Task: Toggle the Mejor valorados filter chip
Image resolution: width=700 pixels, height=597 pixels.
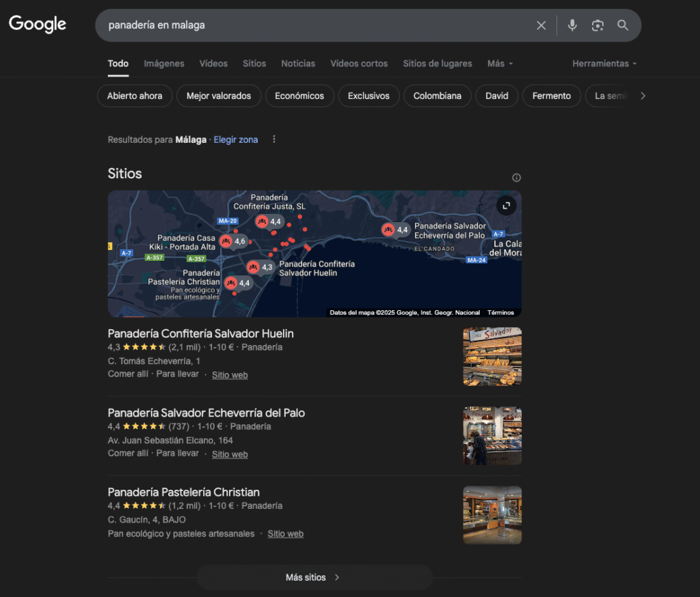Action: pos(219,96)
